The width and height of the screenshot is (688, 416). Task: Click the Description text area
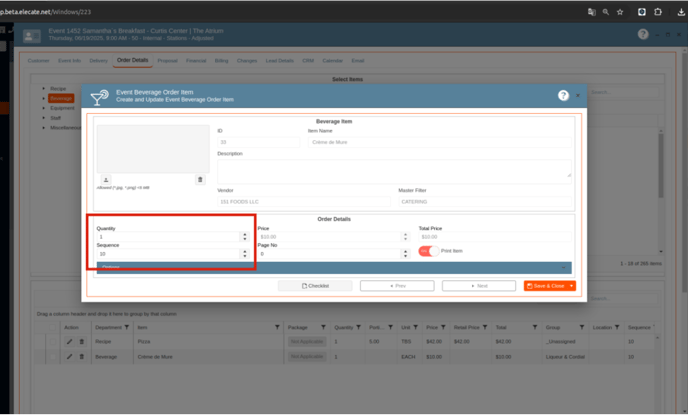coord(393,170)
